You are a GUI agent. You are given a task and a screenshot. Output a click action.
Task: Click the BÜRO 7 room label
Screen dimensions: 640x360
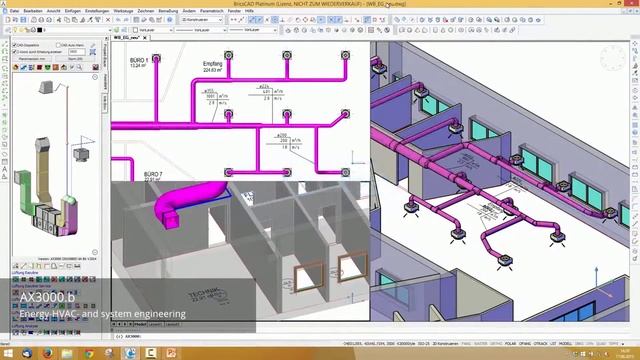tap(153, 174)
